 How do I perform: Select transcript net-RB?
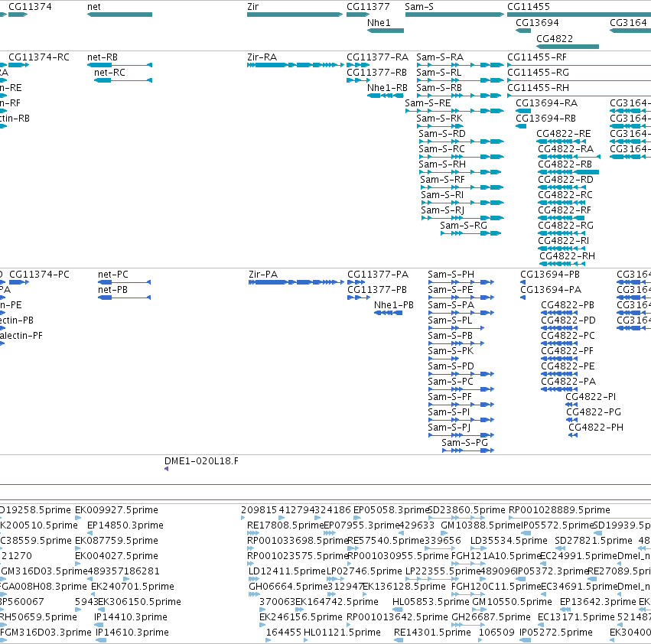pyautogui.click(x=119, y=65)
